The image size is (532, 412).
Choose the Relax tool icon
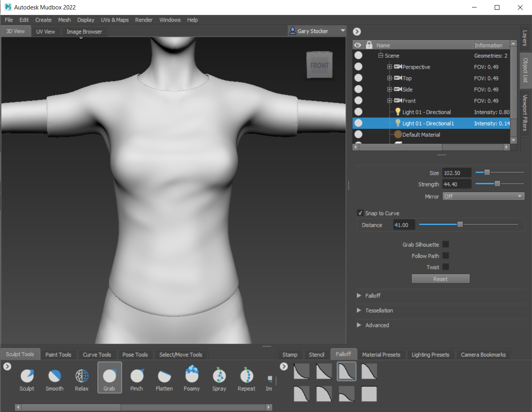82,376
